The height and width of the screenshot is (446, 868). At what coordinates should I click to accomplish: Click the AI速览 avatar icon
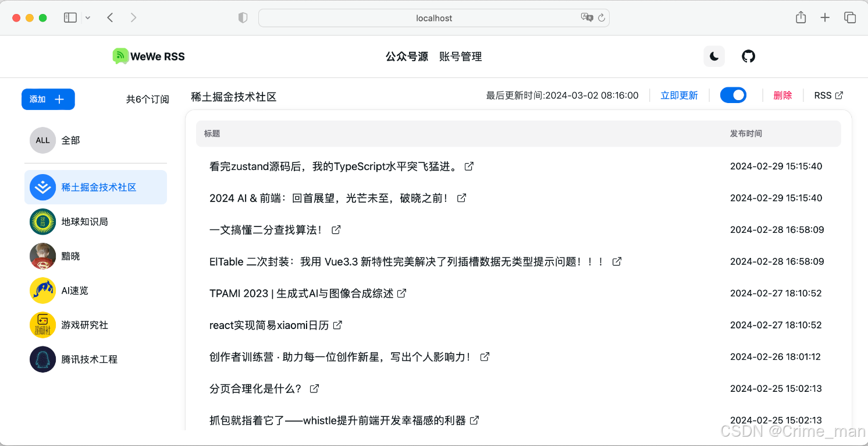42,291
